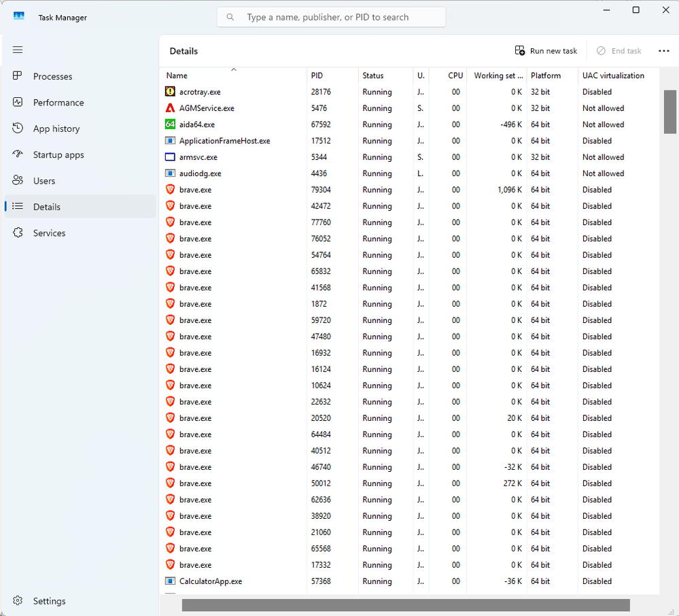Click the armsvc.exe blue frame icon
Image resolution: width=679 pixels, height=616 pixels.
[x=170, y=157]
